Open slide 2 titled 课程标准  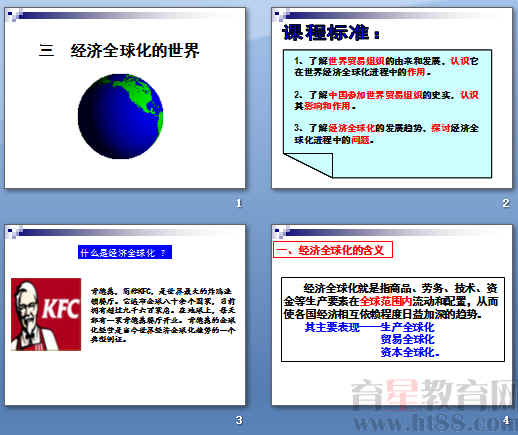[392, 98]
